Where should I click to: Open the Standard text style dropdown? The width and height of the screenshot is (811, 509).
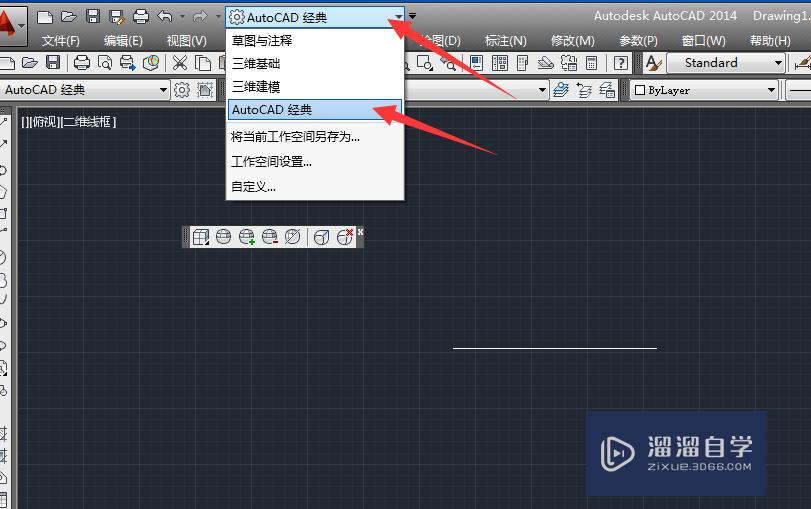[x=726, y=63]
